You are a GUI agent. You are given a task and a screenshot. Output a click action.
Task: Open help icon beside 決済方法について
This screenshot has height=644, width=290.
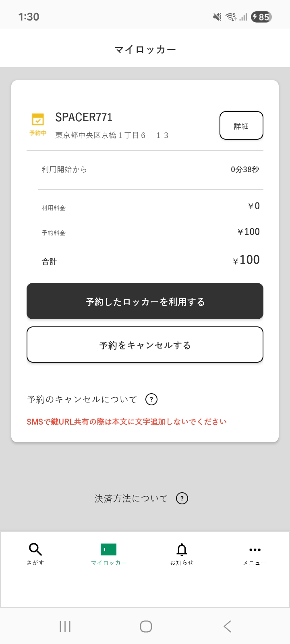coord(182,498)
